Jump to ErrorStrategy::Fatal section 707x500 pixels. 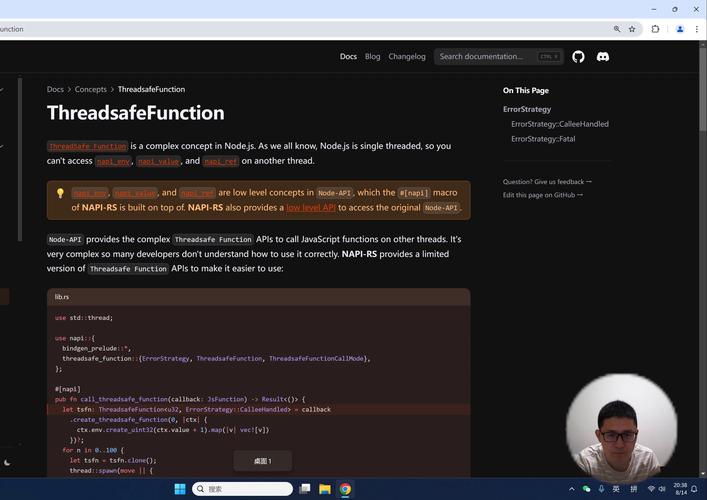(x=543, y=139)
